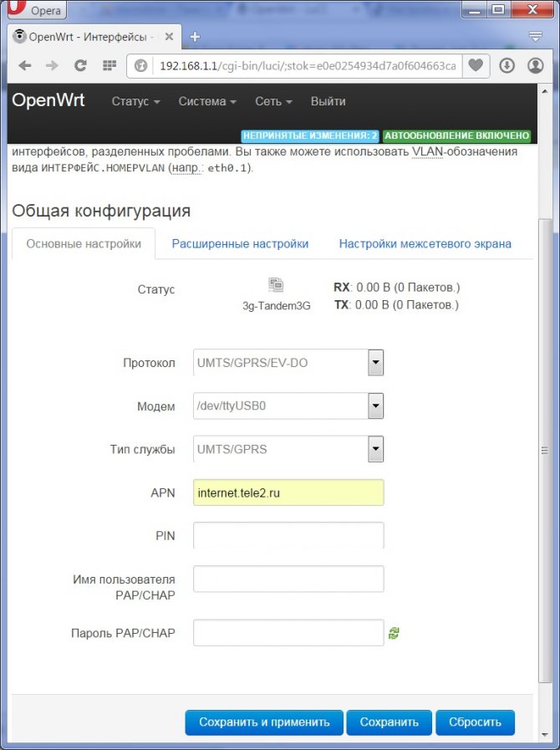Reload the OpenWrt page
Image resolution: width=560 pixels, height=750 pixels.
(x=80, y=65)
